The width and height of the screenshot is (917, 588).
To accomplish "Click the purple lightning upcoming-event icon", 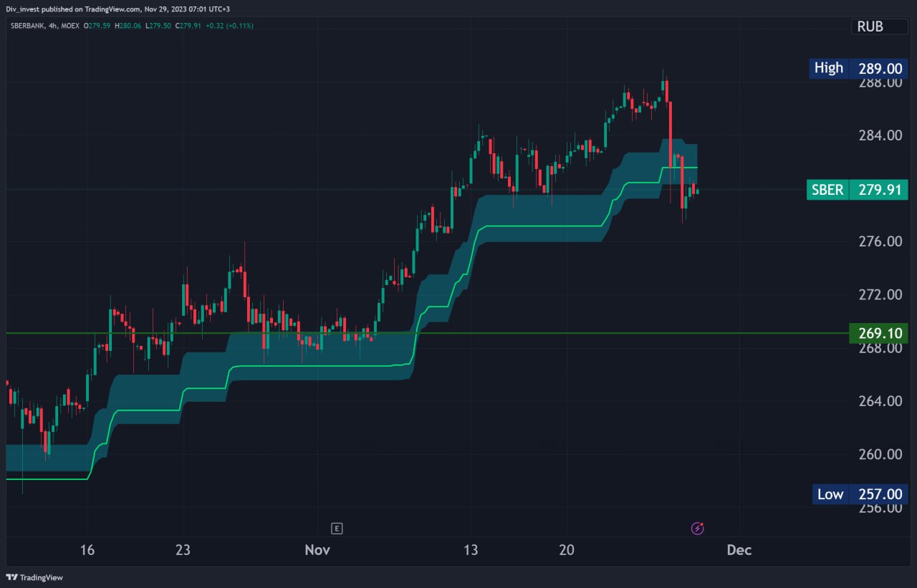I will tap(696, 528).
